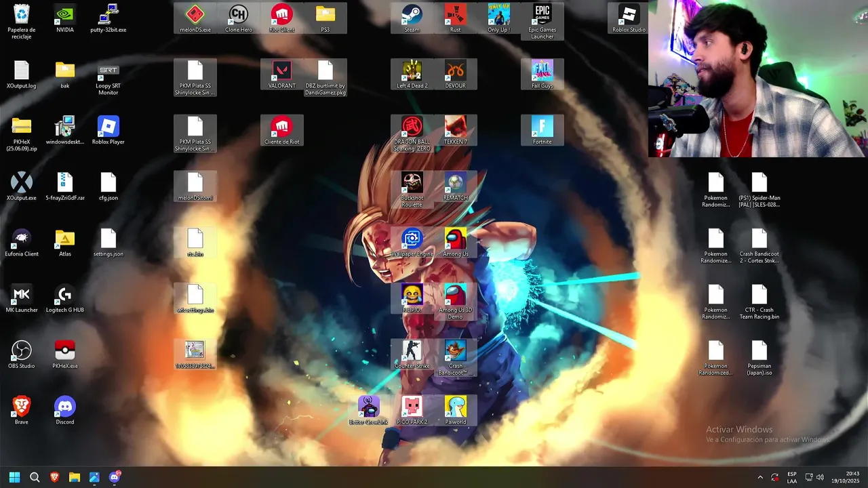This screenshot has width=868, height=488.
Task: Select the Crash Bandicoot 2 - Cortex Strikes file
Action: 759,246
